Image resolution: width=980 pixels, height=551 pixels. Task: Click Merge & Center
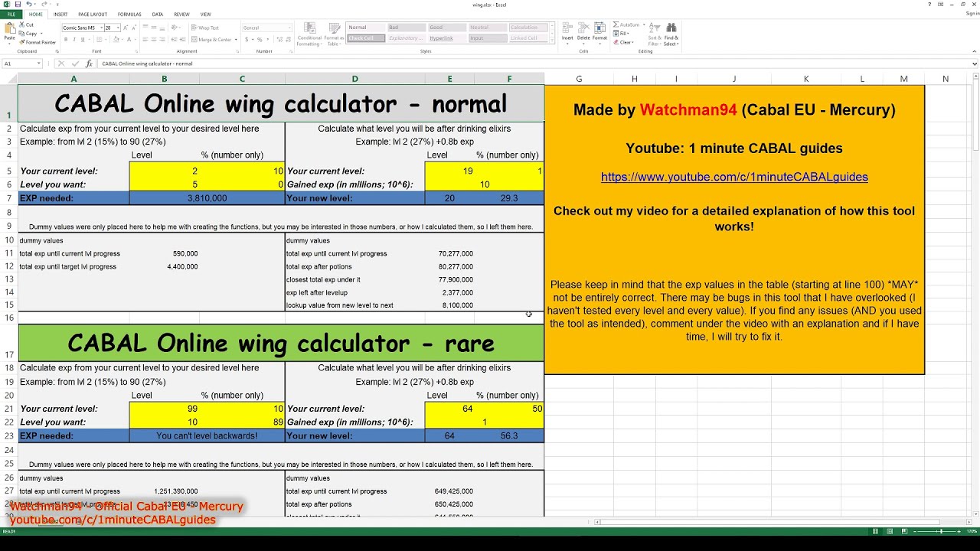[x=211, y=40]
